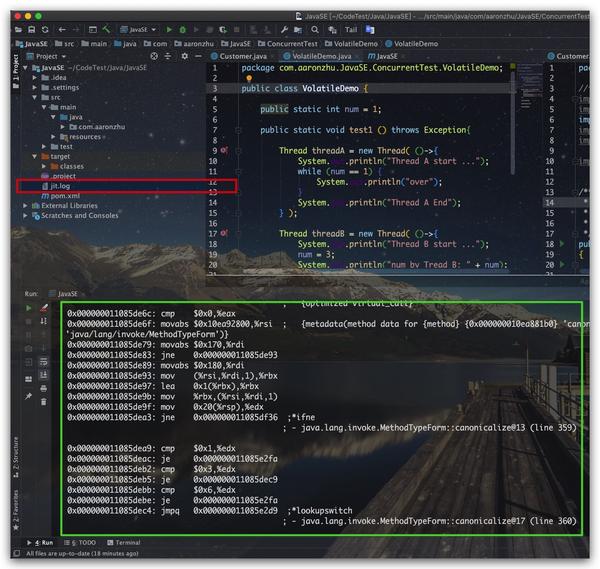Screen dimensions: 600x569
Task: Collapse the target folder
Action: pyautogui.click(x=34, y=157)
